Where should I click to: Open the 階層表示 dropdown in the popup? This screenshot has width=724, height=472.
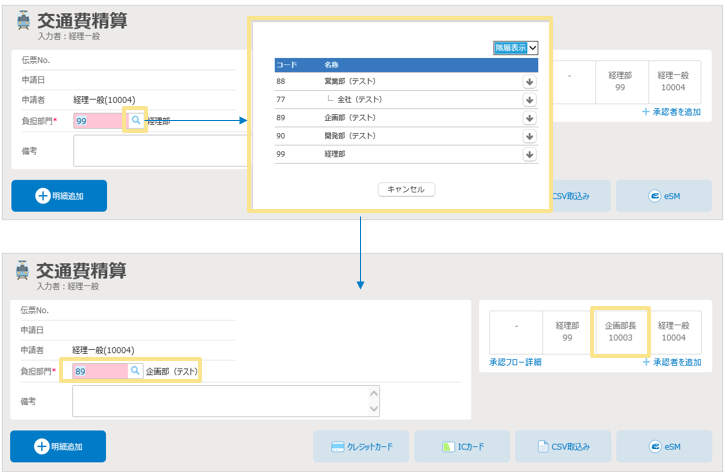pos(515,47)
